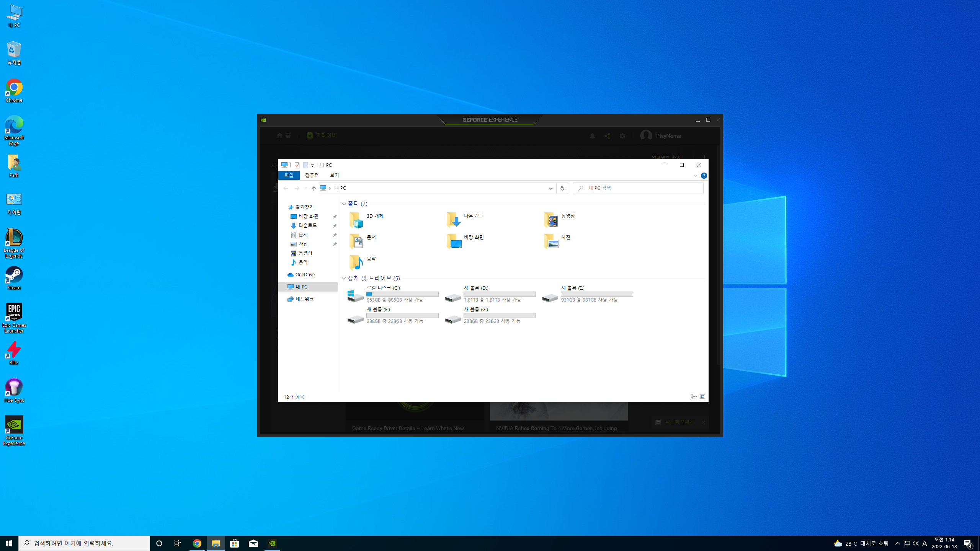Open the 보기 ribbon tab
This screenshot has width=980, height=551.
[x=334, y=175]
